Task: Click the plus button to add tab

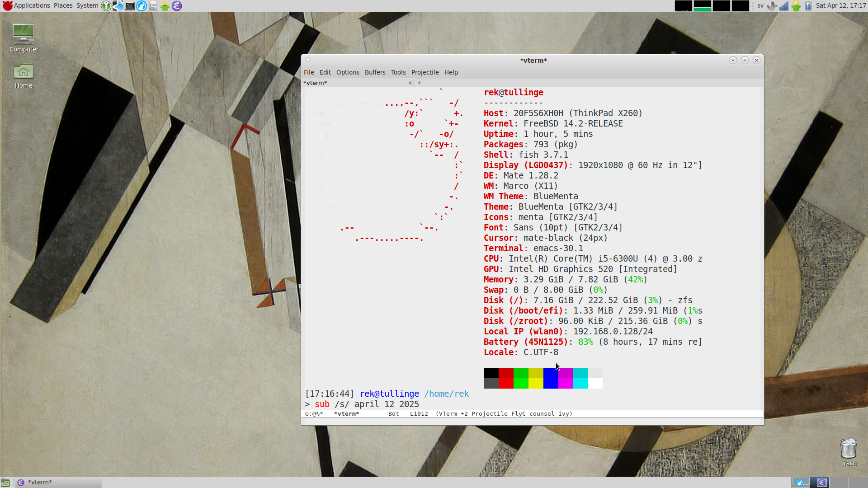Action: pos(419,83)
